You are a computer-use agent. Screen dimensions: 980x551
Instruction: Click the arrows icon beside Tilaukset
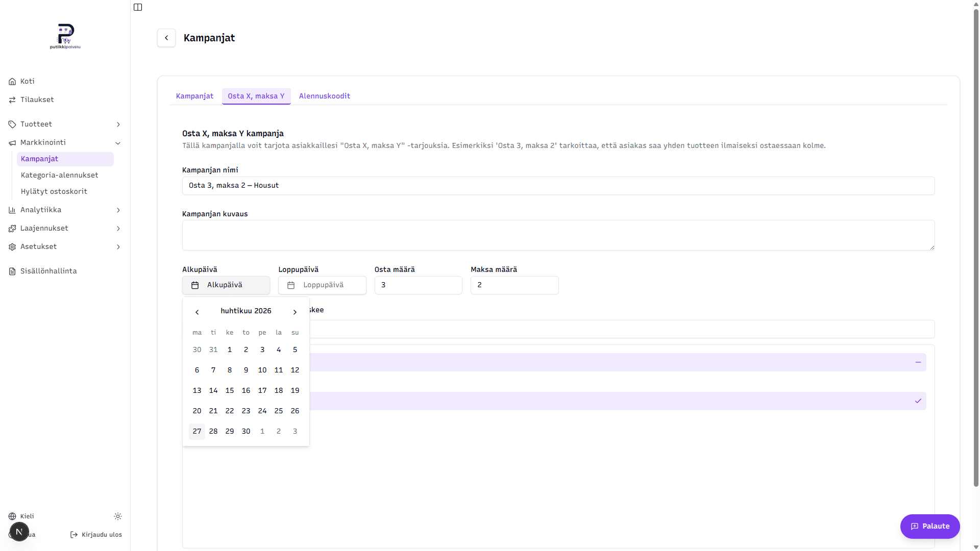[x=12, y=100]
